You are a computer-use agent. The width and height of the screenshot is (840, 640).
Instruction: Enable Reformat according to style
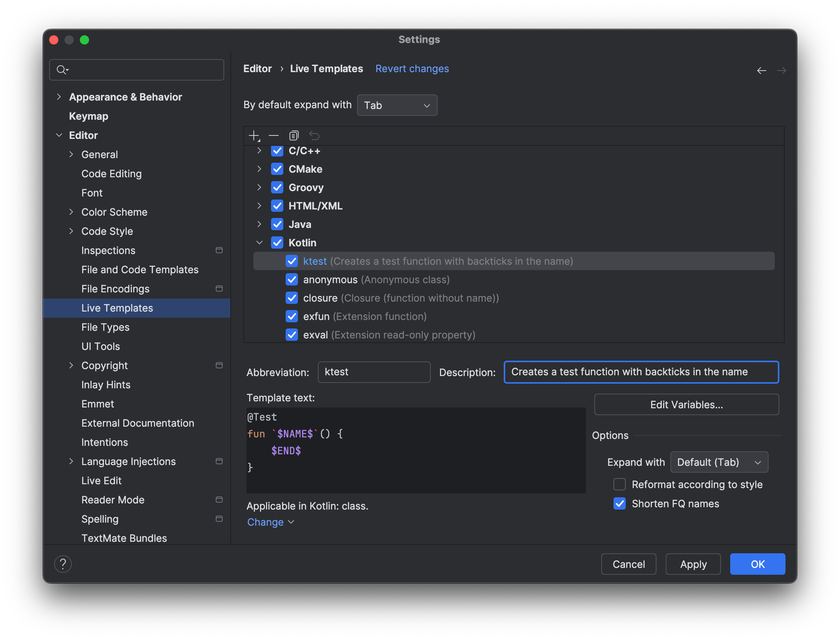click(x=620, y=484)
